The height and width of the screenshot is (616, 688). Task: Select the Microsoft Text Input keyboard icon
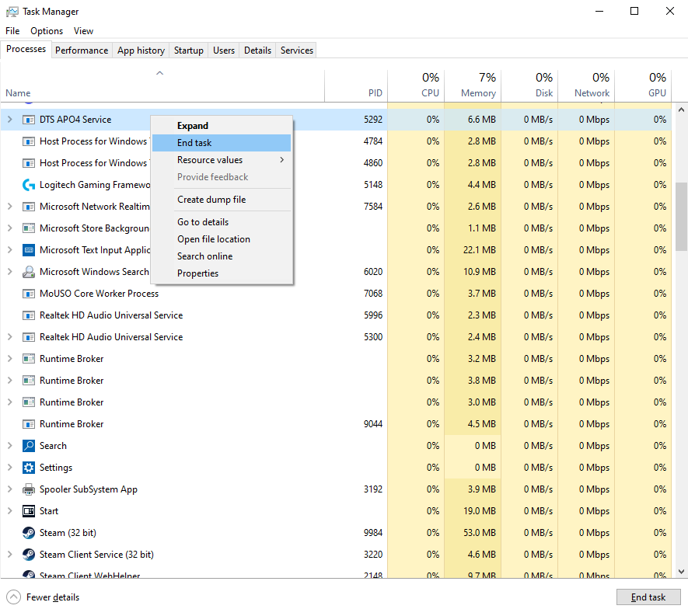(29, 250)
